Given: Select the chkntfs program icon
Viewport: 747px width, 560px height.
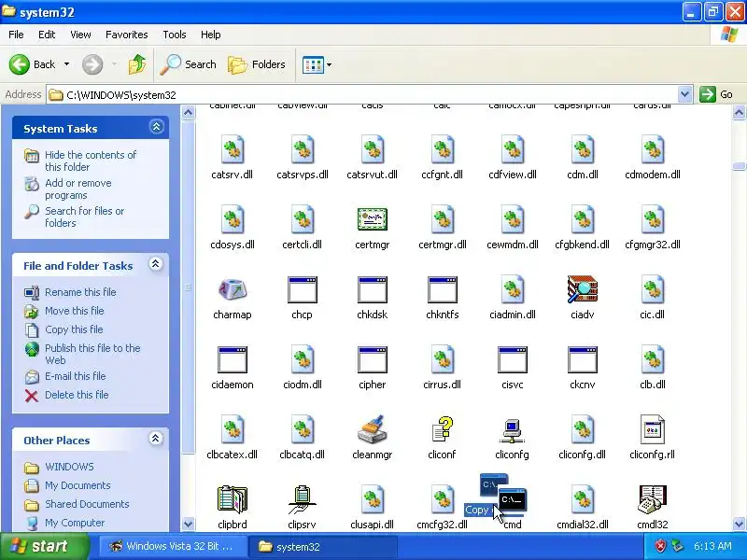Looking at the screenshot, I should tap(442, 289).
